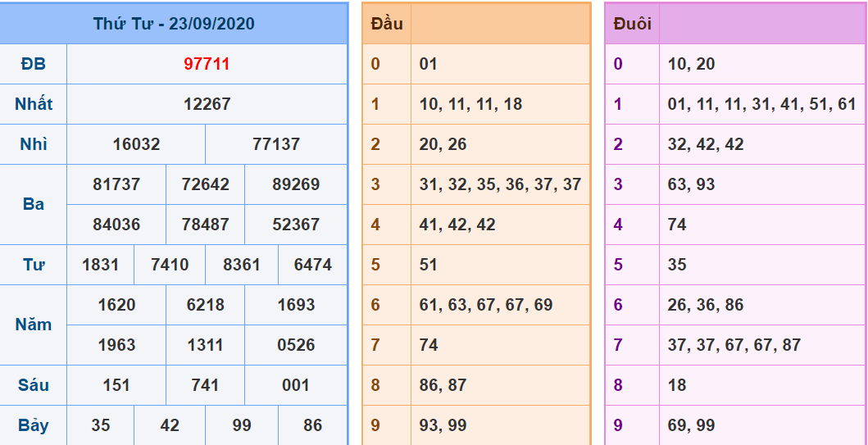The height and width of the screenshot is (445, 868).
Task: Select Đuôi row 7 values ending in 87
Action: pyautogui.click(x=734, y=345)
